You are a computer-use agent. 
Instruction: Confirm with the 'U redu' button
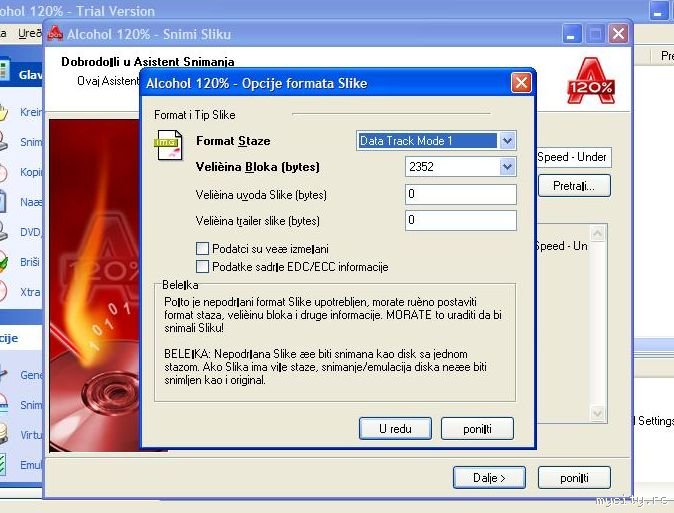[395, 429]
